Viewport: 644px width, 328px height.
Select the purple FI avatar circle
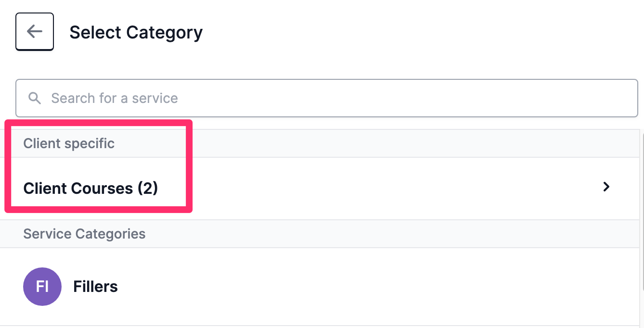(x=42, y=287)
